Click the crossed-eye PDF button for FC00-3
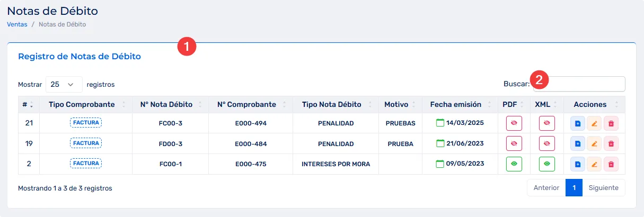This screenshot has height=217, width=644. tap(514, 123)
